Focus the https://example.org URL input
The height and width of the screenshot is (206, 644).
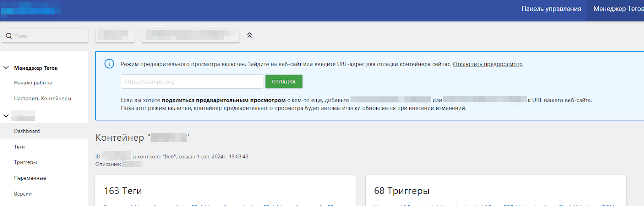192,81
